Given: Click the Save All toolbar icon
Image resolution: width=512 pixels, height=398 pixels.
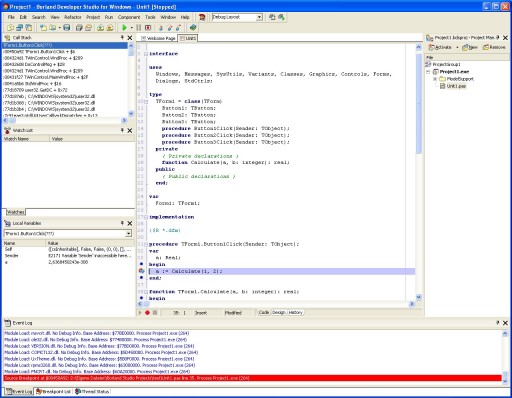Looking at the screenshot, I should pyautogui.click(x=79, y=28).
